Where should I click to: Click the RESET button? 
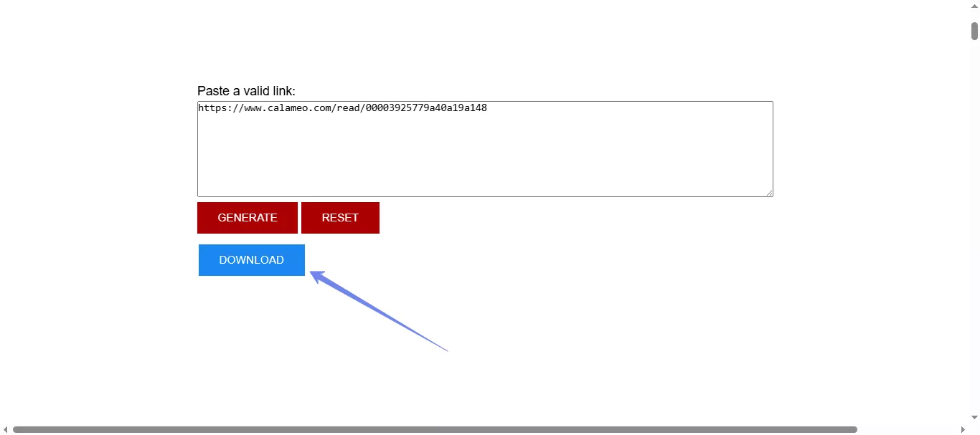click(340, 217)
